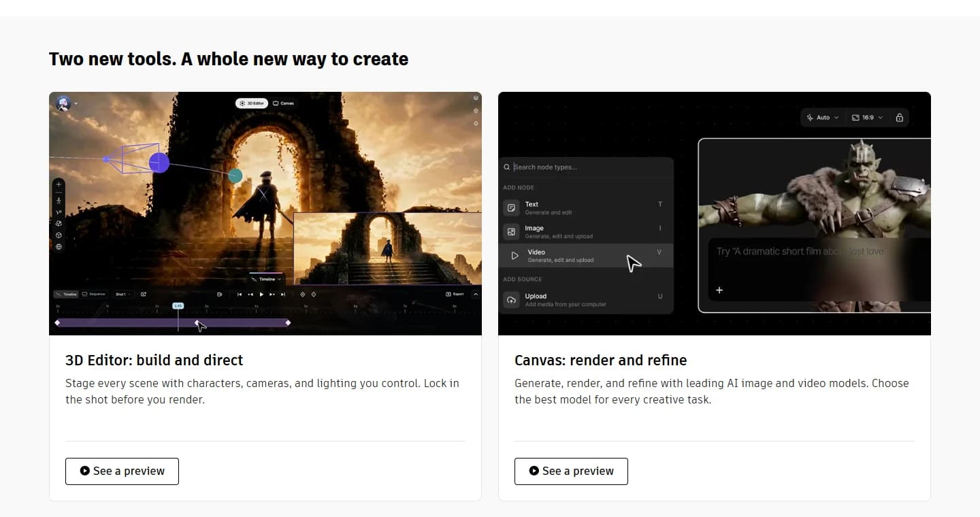
Task: Click the fast-forward button in playback controls
Action: 272,295
